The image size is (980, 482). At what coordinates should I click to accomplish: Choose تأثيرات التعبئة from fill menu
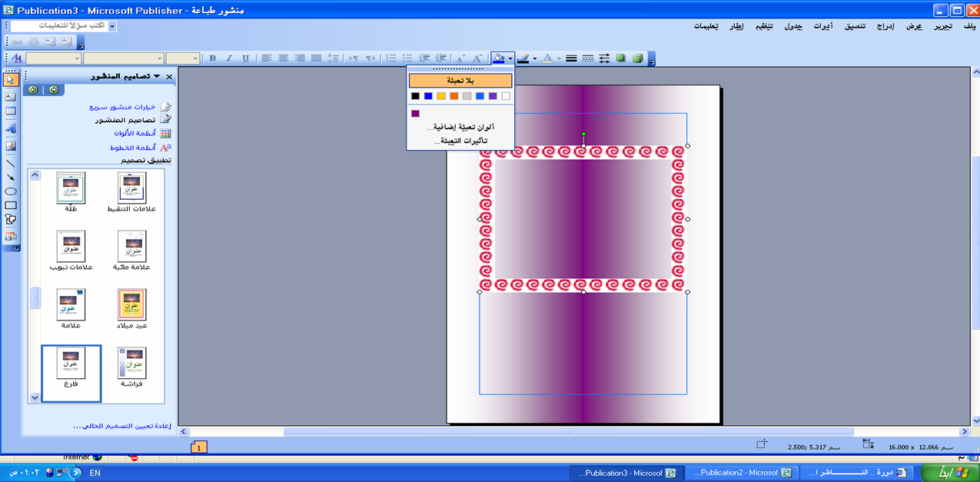[460, 141]
